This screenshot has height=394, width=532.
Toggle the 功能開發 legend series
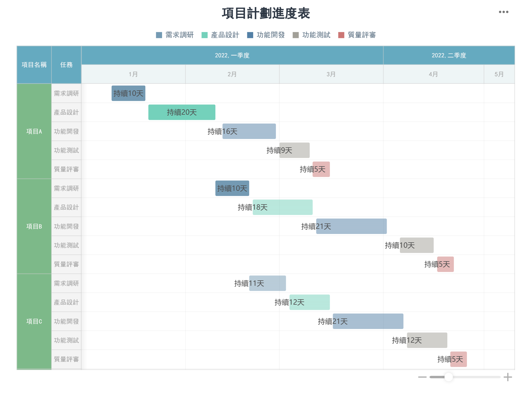point(266,35)
